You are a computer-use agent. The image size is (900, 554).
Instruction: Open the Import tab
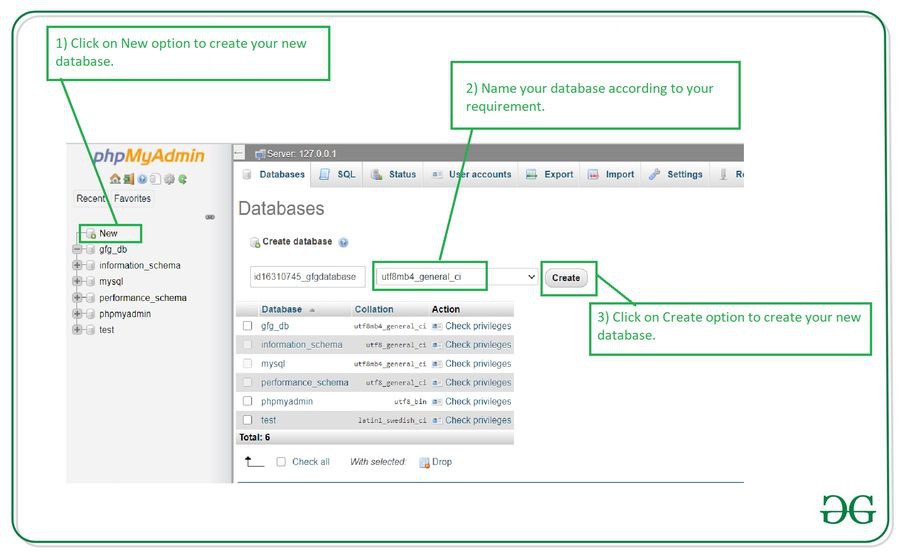point(611,175)
